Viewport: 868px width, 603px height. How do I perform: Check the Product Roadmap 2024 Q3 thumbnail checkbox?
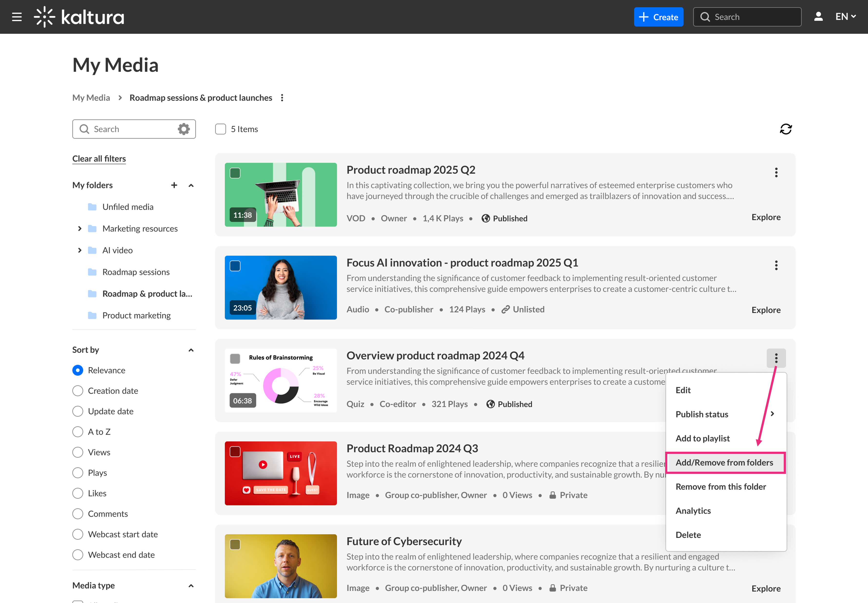[x=235, y=451]
